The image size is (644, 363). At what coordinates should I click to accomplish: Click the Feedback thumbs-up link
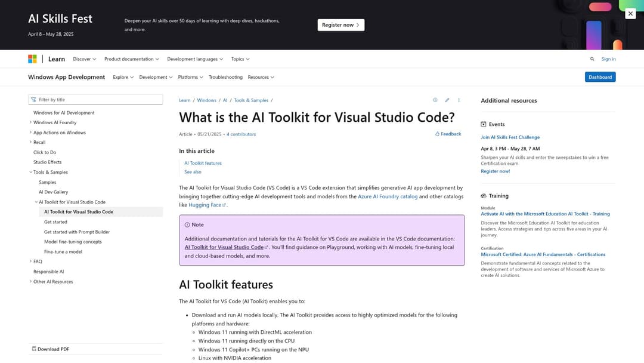[448, 134]
